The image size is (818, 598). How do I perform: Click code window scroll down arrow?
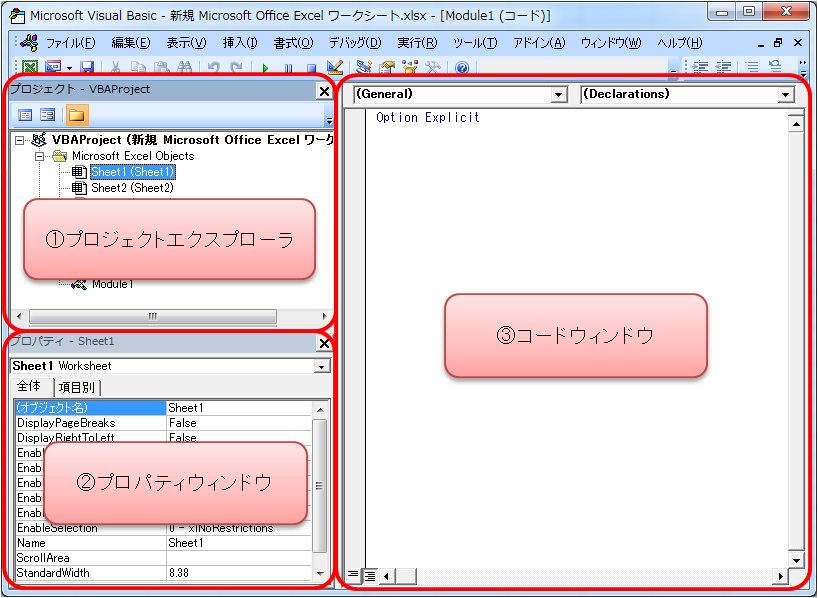coord(796,561)
